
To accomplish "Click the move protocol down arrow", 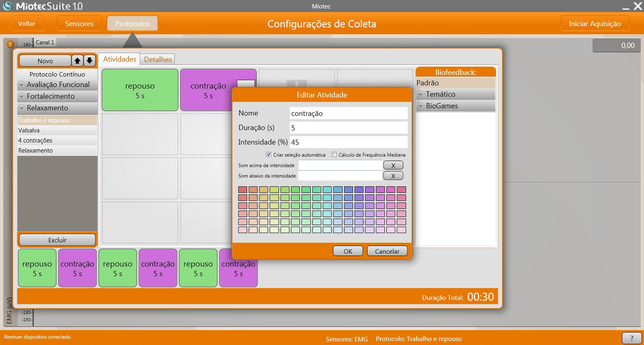I will [x=89, y=61].
